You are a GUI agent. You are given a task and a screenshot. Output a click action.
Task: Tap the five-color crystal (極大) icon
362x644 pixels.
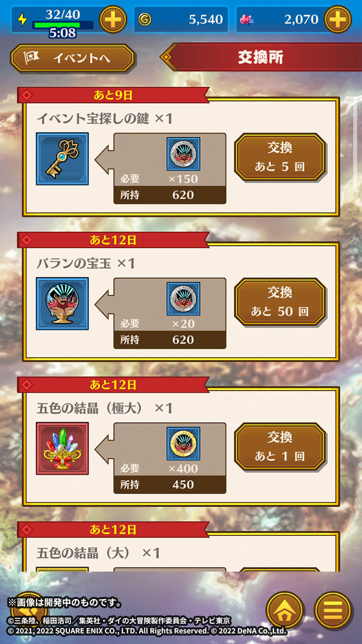coord(62,449)
